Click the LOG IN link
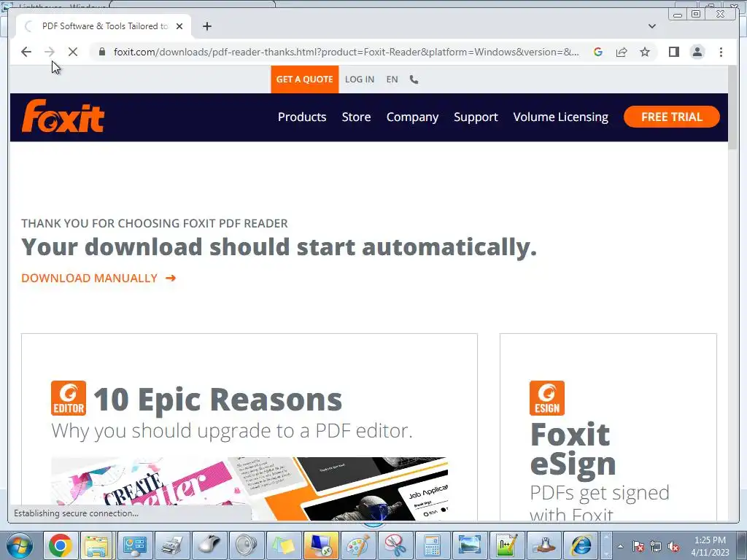Viewport: 747px width, 560px height. (x=359, y=79)
